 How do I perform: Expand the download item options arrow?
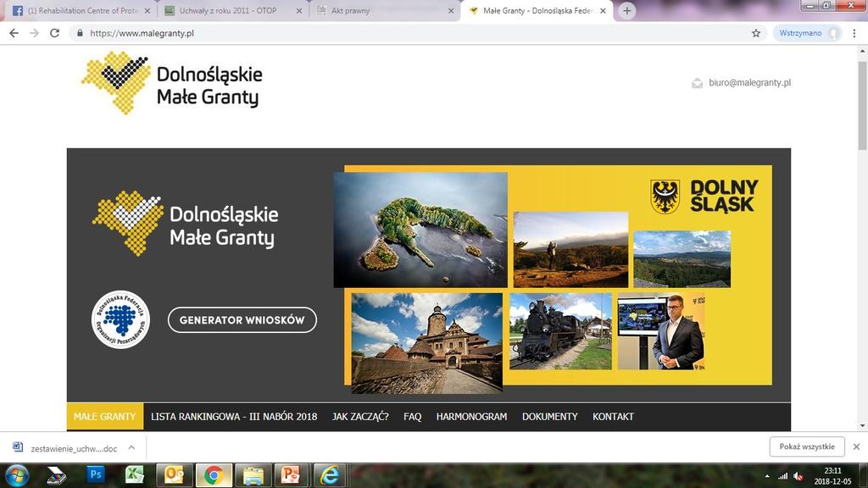(131, 447)
